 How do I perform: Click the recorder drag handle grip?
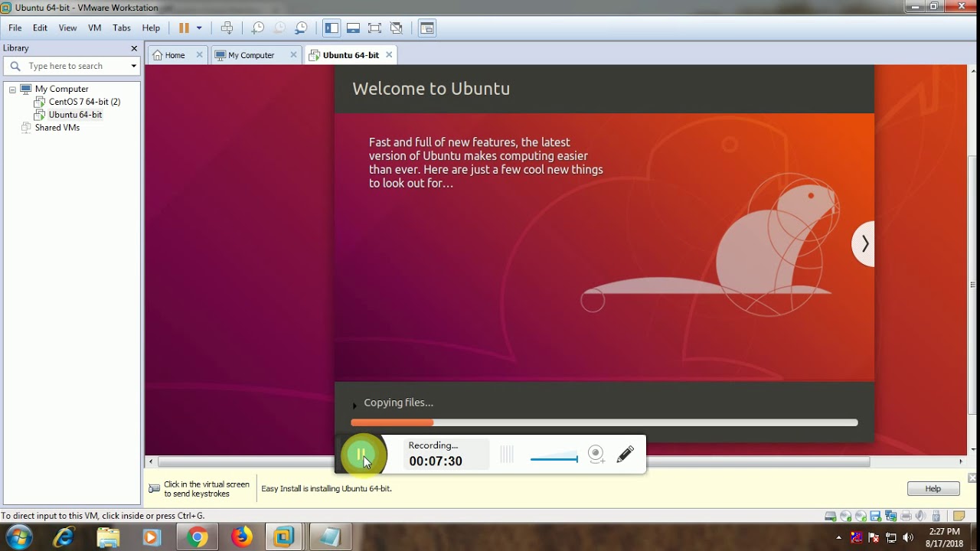(x=506, y=455)
